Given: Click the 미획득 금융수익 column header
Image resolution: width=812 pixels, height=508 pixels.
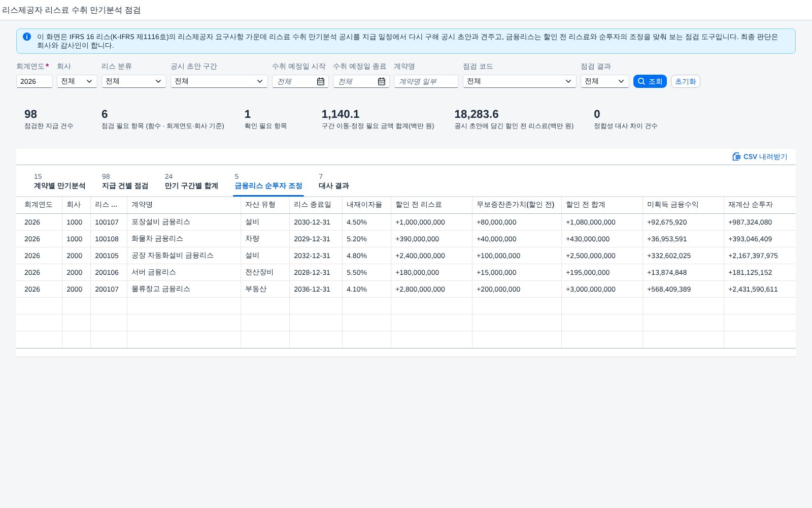Looking at the screenshot, I should pyautogui.click(x=683, y=205).
